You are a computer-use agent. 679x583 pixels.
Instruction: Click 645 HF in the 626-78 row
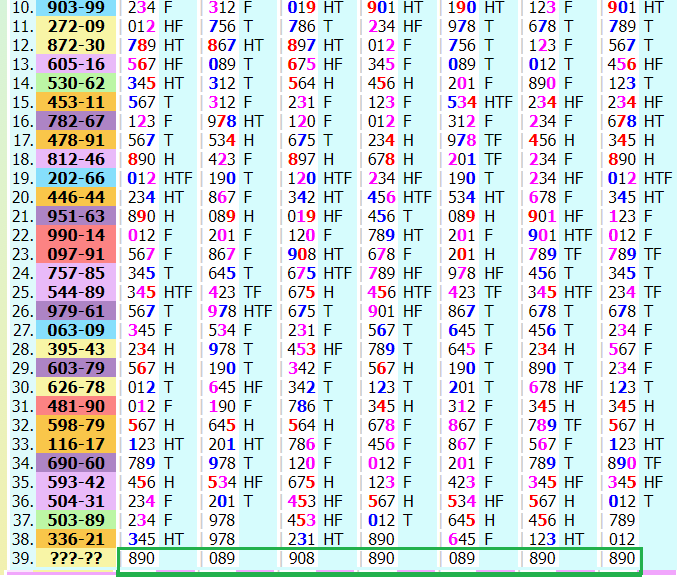click(x=236, y=387)
